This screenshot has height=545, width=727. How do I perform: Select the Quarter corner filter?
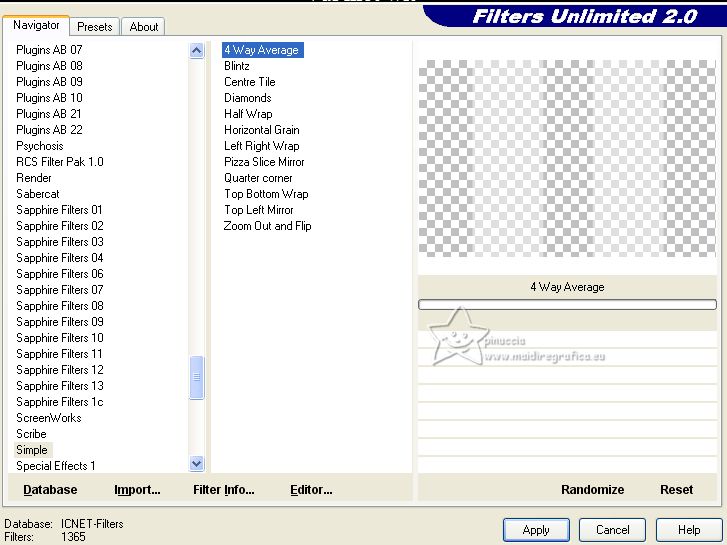[258, 178]
